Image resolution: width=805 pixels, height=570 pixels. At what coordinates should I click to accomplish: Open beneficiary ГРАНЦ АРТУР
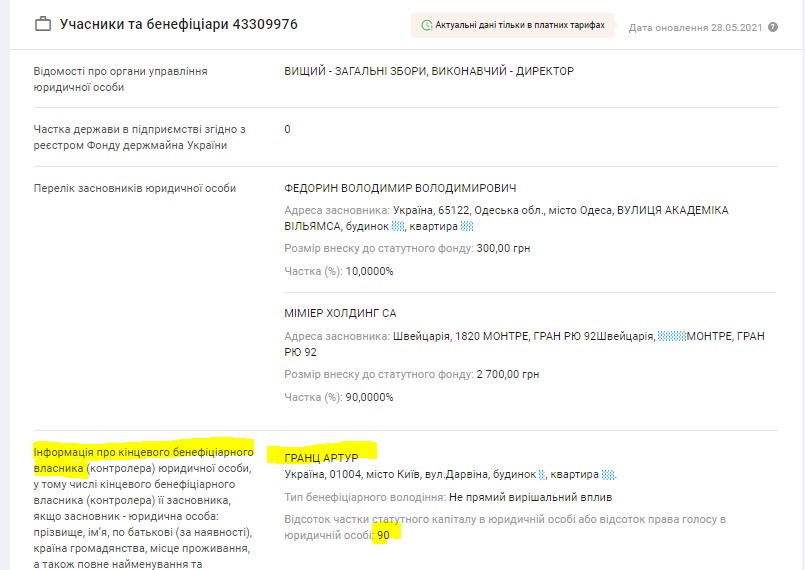click(x=321, y=457)
